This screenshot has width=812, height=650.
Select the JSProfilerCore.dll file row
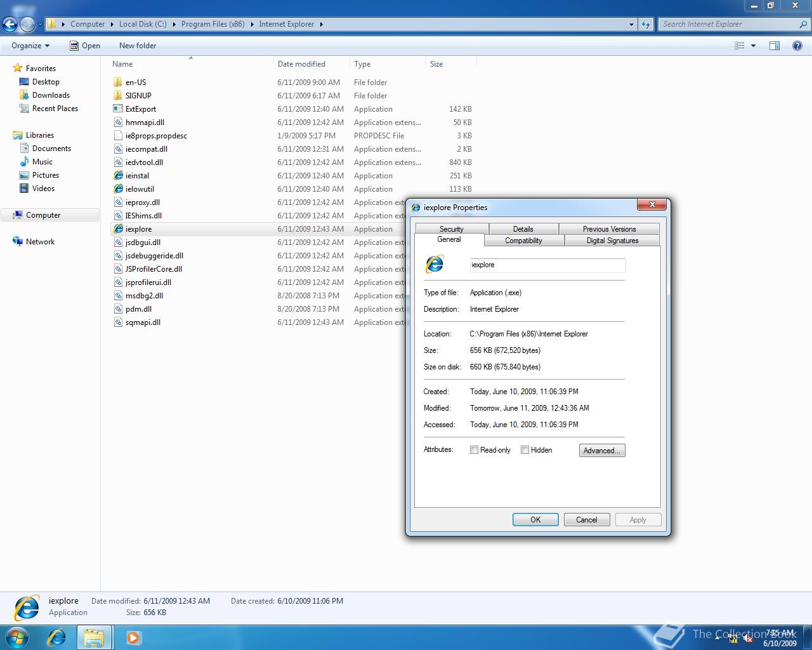pos(259,269)
